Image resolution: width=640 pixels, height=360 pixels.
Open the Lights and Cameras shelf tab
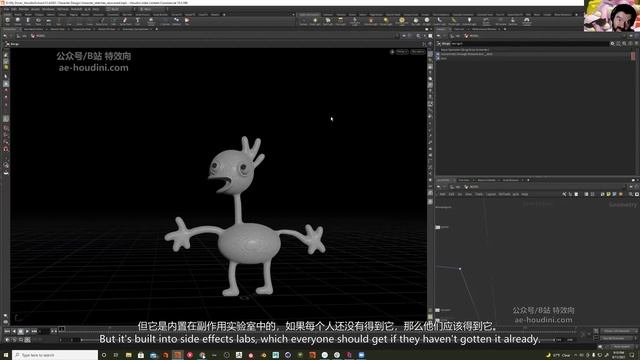click(309, 15)
